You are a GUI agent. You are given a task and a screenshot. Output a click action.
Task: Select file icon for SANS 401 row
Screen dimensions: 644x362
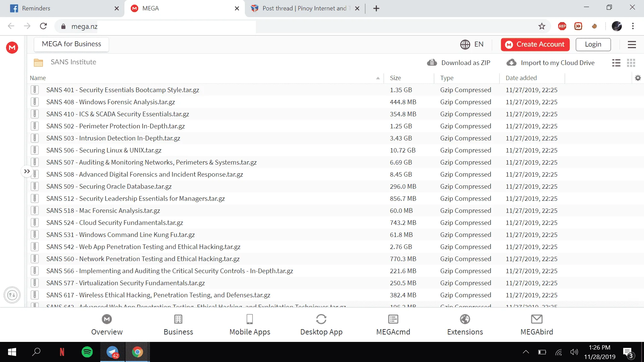pyautogui.click(x=35, y=90)
